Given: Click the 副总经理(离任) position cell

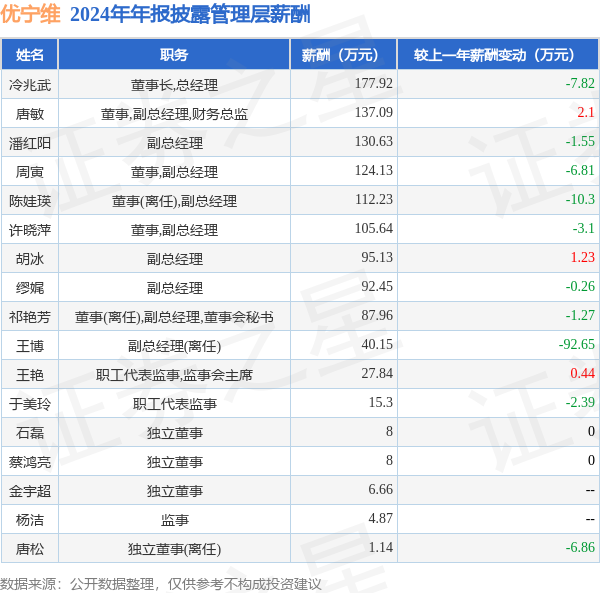Looking at the screenshot, I should (x=174, y=346).
